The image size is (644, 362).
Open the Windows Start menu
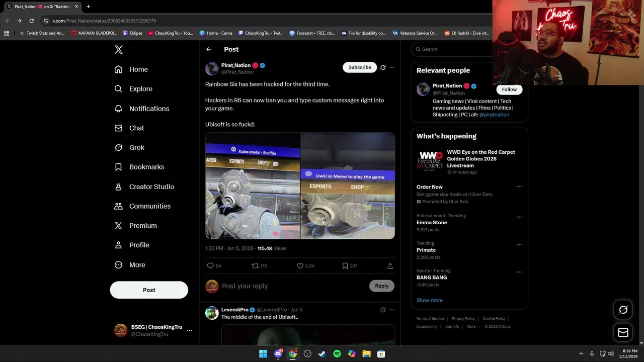(x=263, y=354)
